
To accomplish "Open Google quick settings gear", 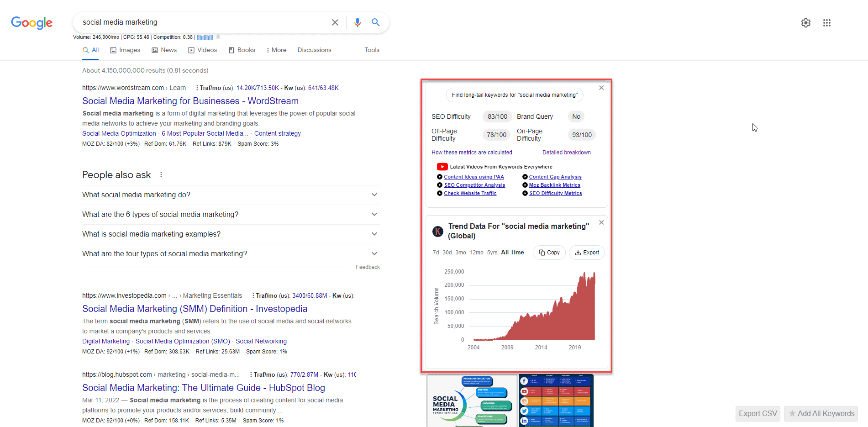I will click(x=805, y=22).
